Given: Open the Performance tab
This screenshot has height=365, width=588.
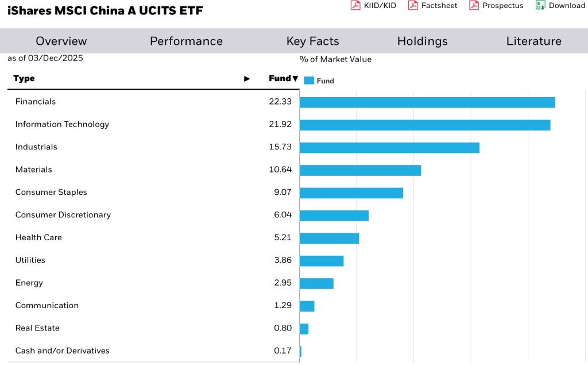Looking at the screenshot, I should [x=186, y=41].
